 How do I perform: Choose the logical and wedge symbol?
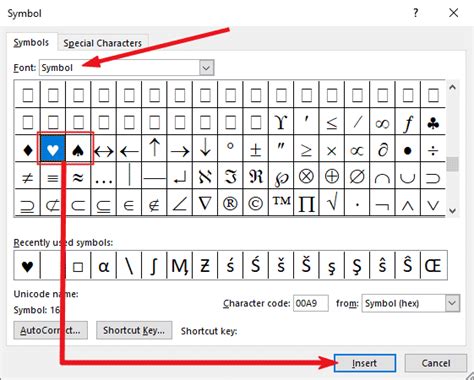coord(408,203)
